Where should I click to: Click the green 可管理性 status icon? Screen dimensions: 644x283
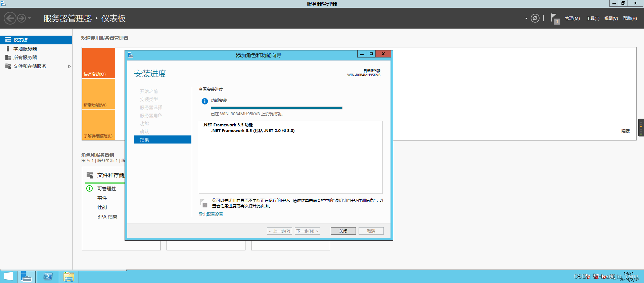pos(89,189)
